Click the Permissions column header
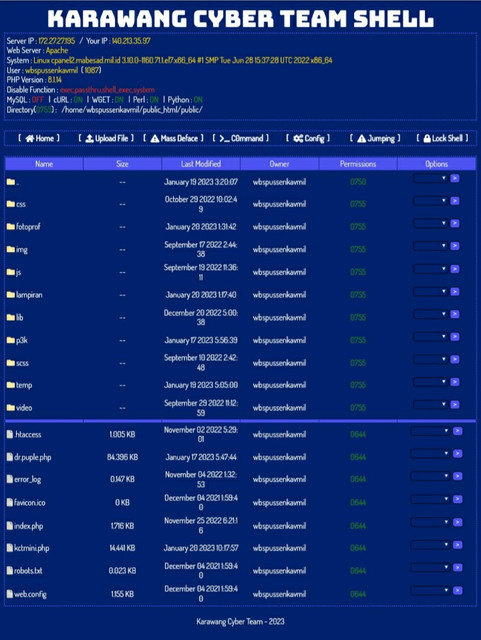This screenshot has height=640, width=481. pos(358,164)
